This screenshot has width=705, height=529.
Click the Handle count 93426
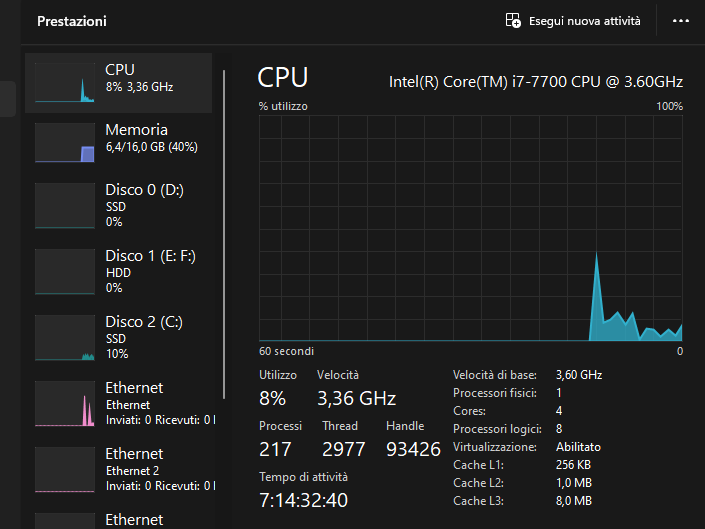click(x=413, y=449)
